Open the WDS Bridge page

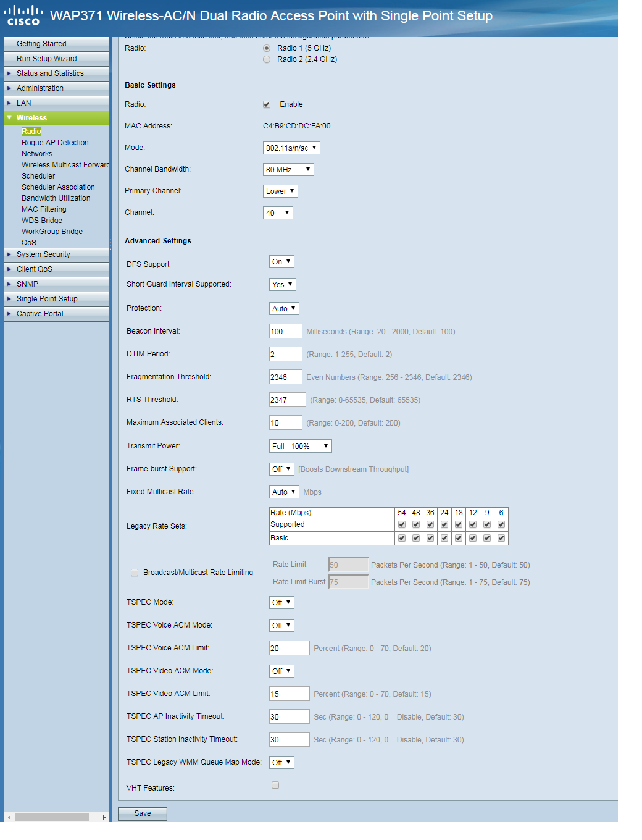point(42,220)
